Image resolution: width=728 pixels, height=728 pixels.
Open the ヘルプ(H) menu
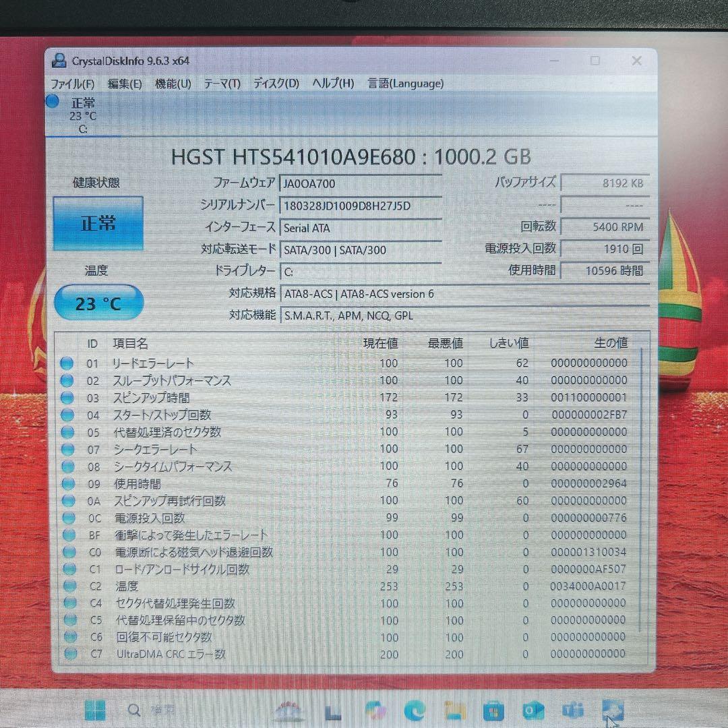pos(332,83)
